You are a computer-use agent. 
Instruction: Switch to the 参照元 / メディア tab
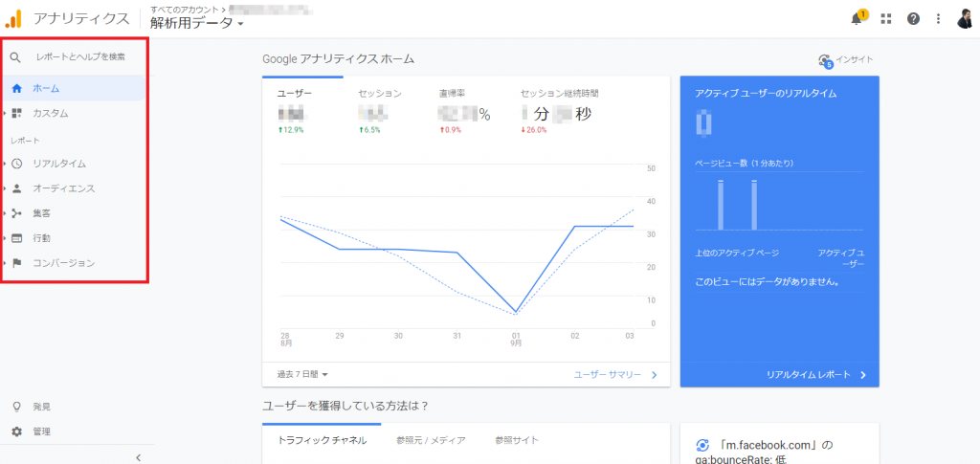point(431,440)
